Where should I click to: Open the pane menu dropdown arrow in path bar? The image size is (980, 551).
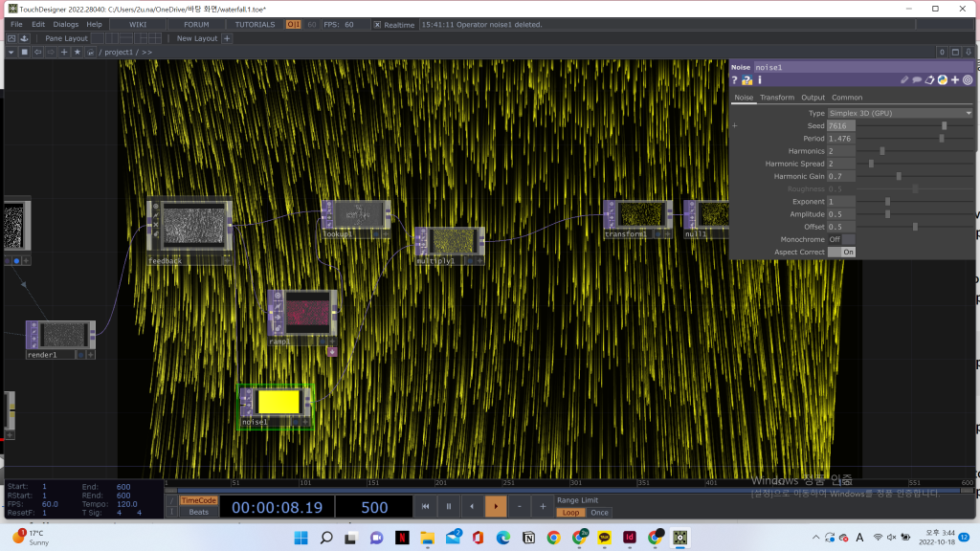coord(11,52)
